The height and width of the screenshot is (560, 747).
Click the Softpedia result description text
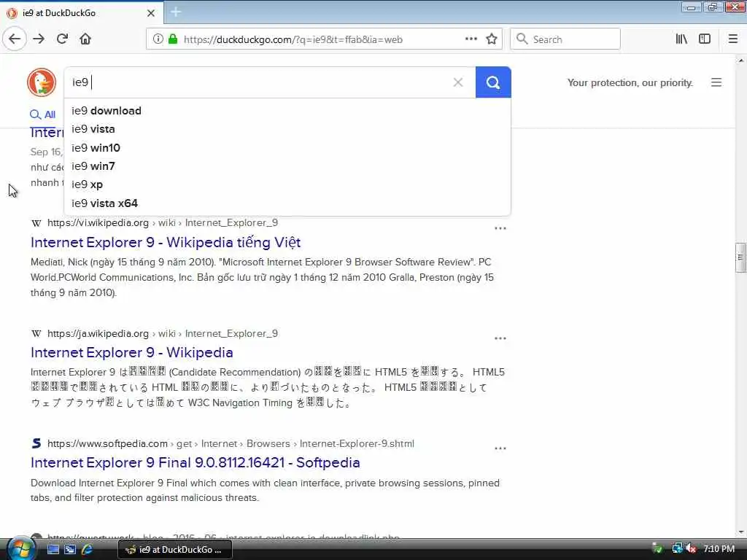click(x=265, y=490)
